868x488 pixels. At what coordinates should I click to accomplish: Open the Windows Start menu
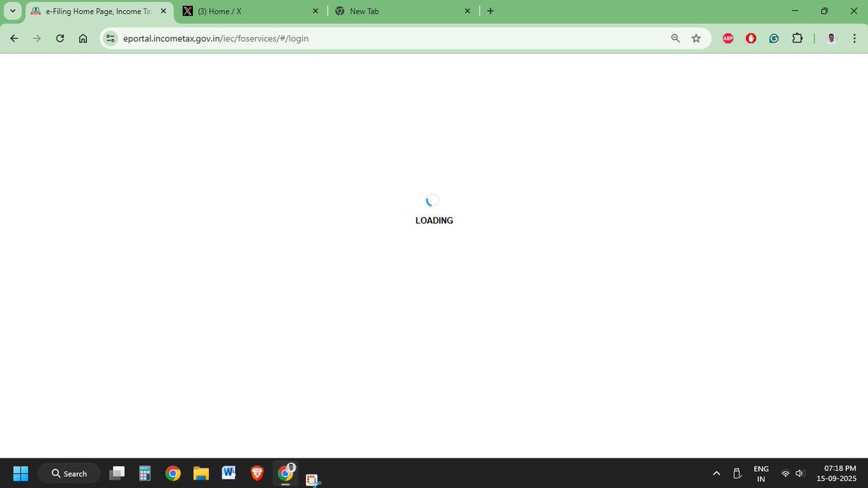pyautogui.click(x=20, y=474)
